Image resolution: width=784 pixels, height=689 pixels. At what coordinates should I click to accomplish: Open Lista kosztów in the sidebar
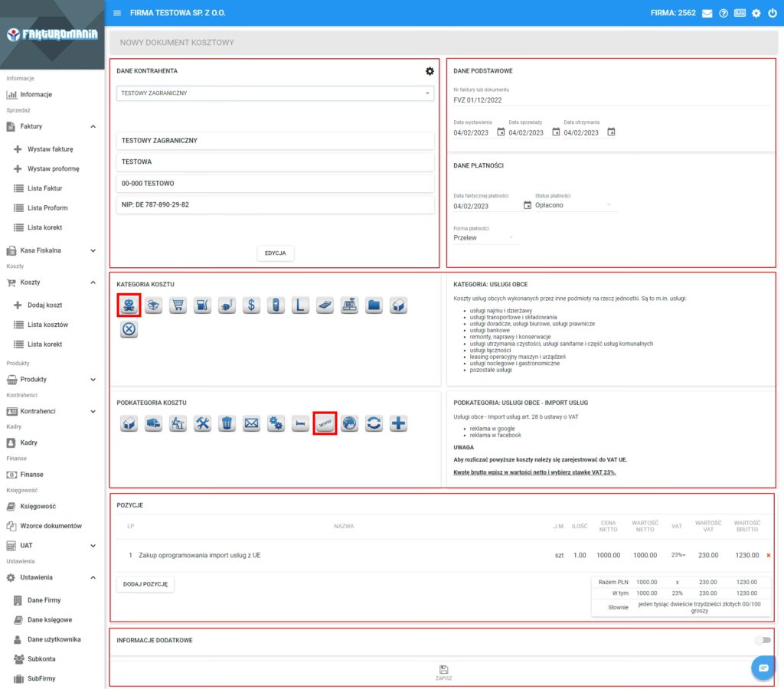tap(47, 325)
